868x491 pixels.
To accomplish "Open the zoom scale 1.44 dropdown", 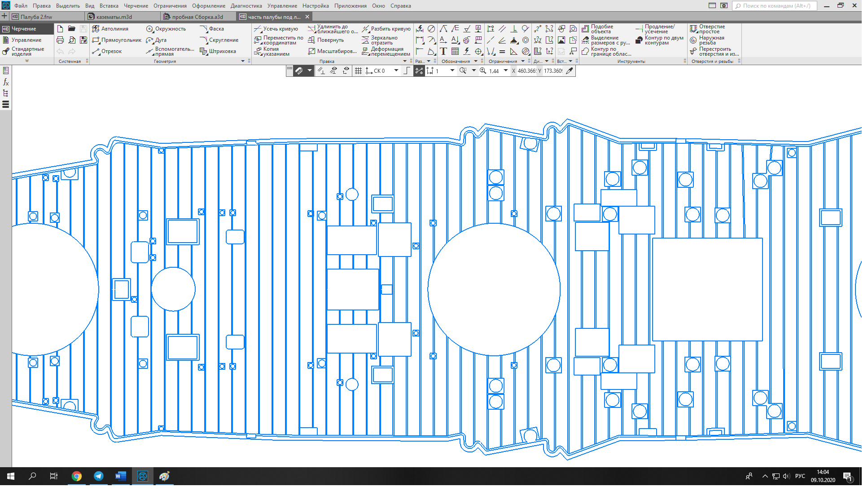I will [506, 71].
